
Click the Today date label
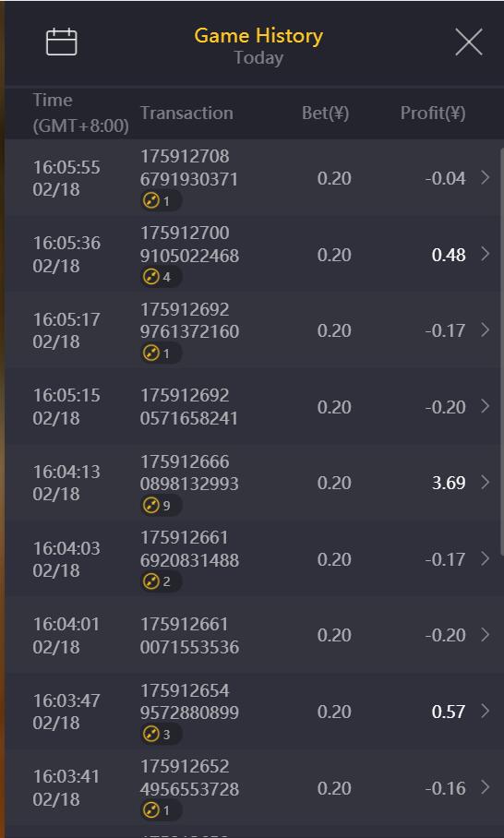tap(258, 58)
